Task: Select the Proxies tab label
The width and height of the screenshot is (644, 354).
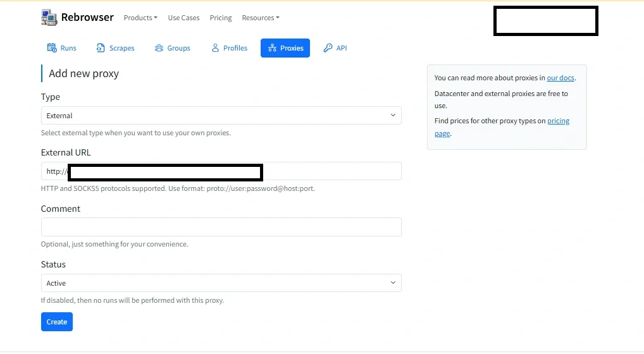Action: pos(292,48)
